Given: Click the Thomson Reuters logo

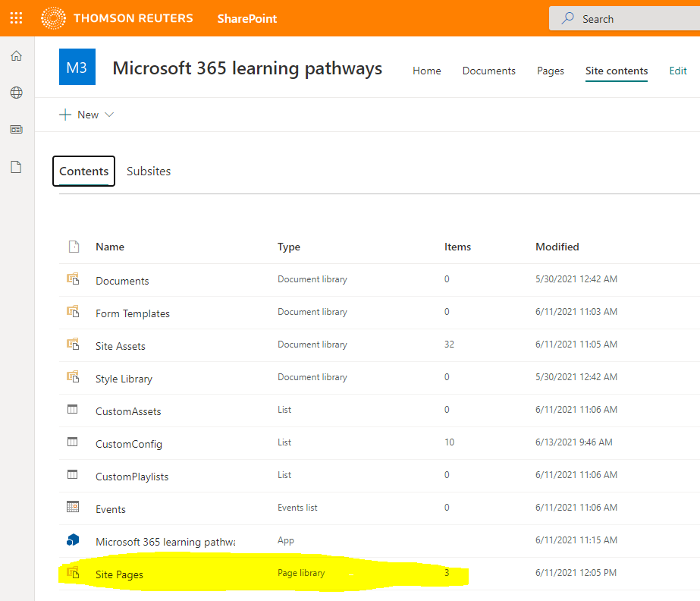Looking at the screenshot, I should [x=53, y=17].
